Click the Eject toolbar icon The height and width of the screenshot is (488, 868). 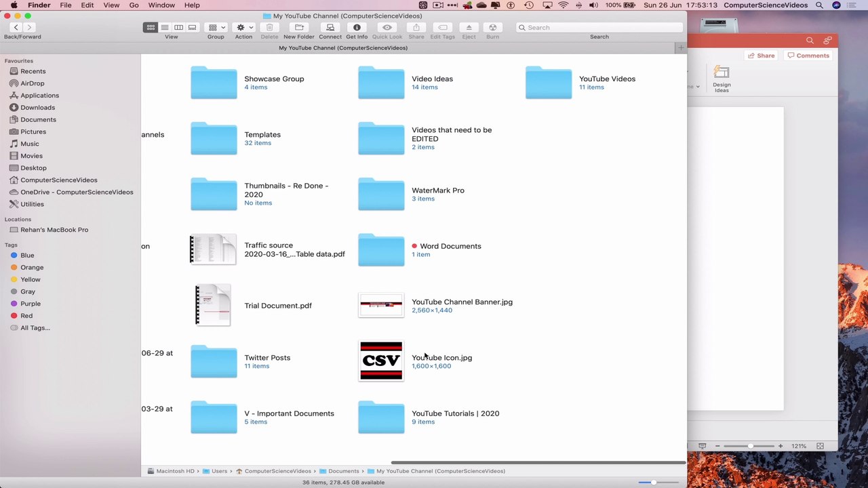pos(469,27)
